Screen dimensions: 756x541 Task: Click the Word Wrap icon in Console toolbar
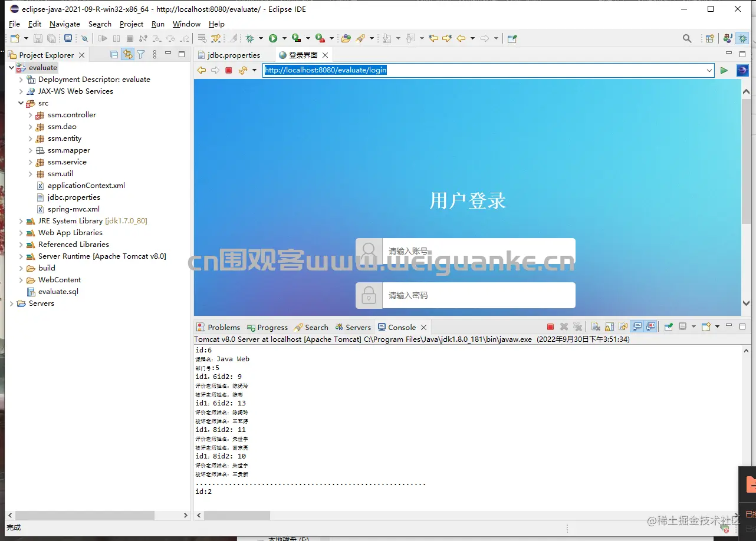623,327
